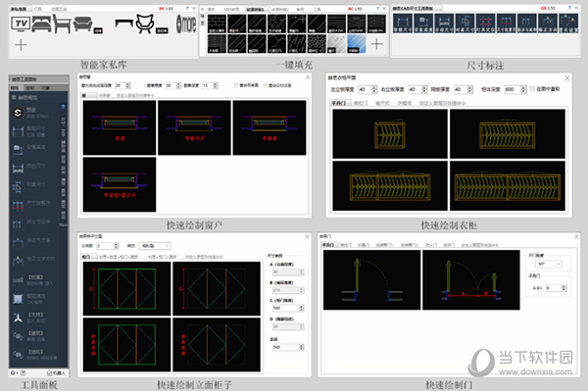The width and height of the screenshot is (588, 391).
Task: Adjust A-B spinner in door dialog
Action: point(556,288)
